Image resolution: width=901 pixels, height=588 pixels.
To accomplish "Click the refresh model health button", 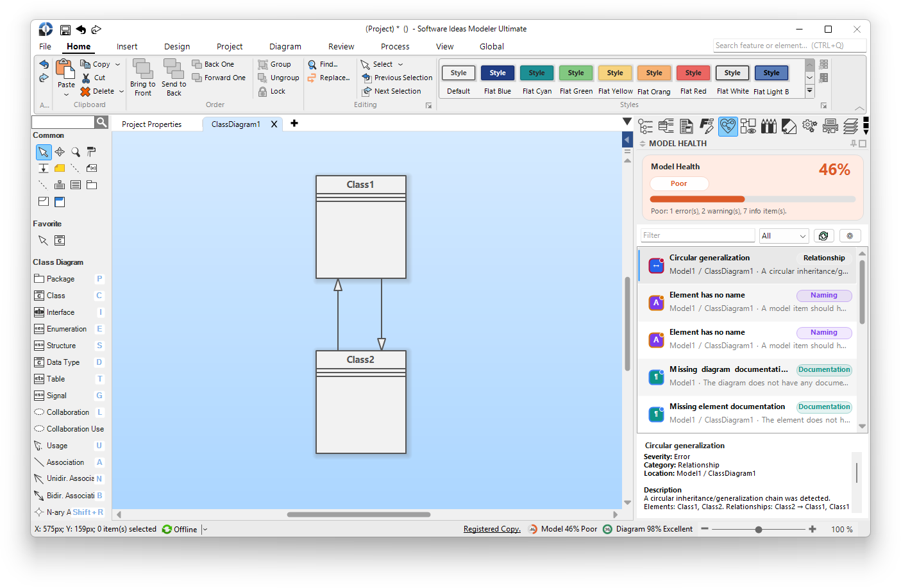I will (823, 236).
